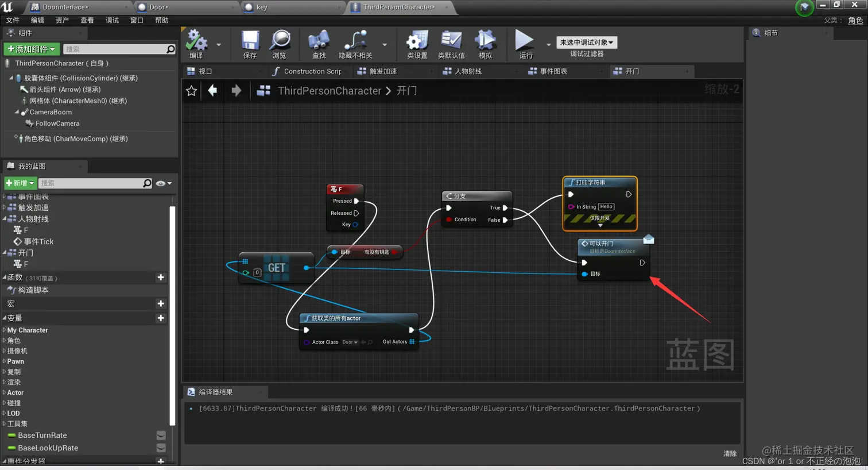Image resolution: width=868 pixels, height=470 pixels.
Task: Open compile options dropdown arrow
Action: coord(219,44)
